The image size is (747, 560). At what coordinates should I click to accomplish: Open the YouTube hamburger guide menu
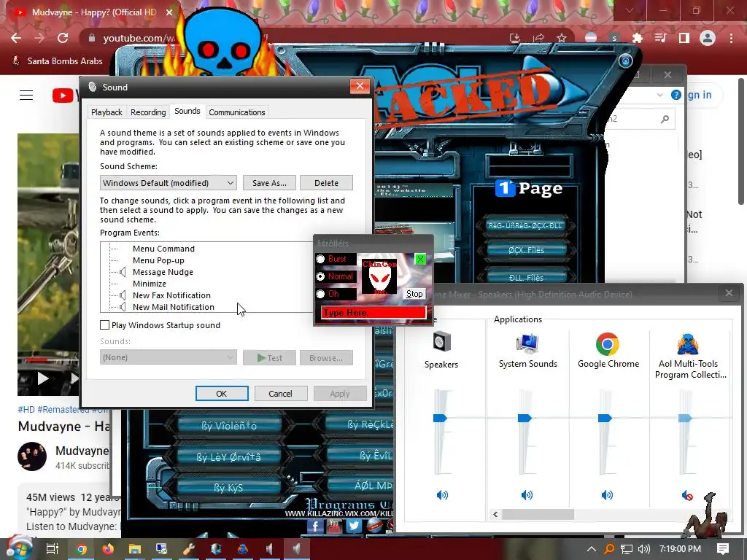[26, 96]
